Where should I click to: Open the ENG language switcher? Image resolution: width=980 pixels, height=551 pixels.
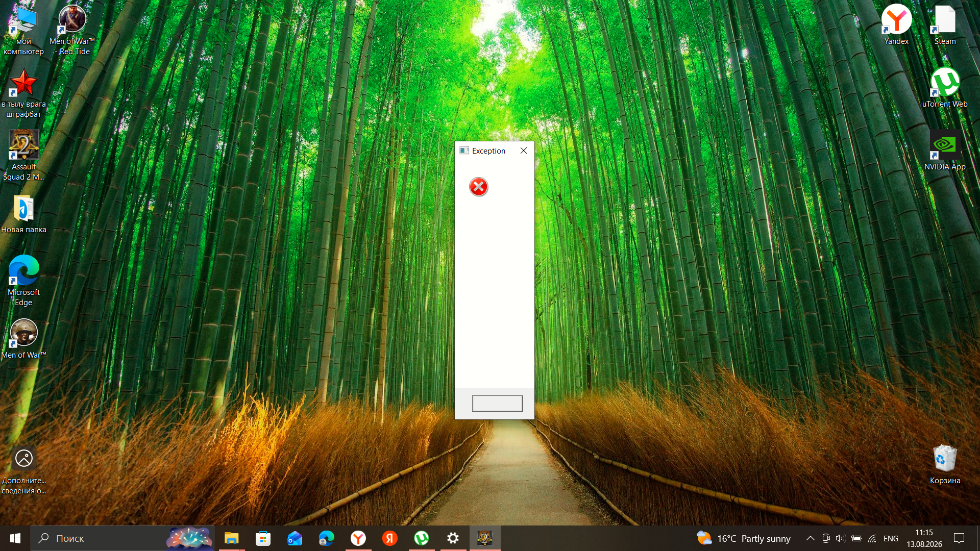pyautogui.click(x=891, y=538)
